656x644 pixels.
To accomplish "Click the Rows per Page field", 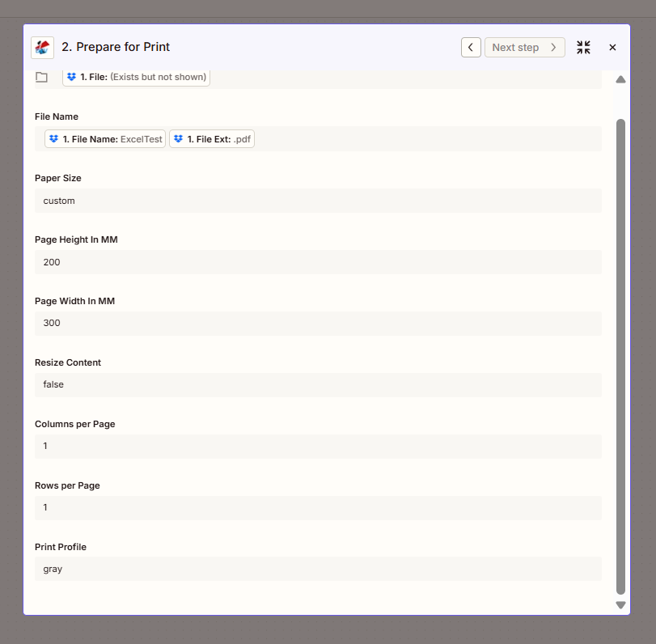I will click(x=318, y=508).
